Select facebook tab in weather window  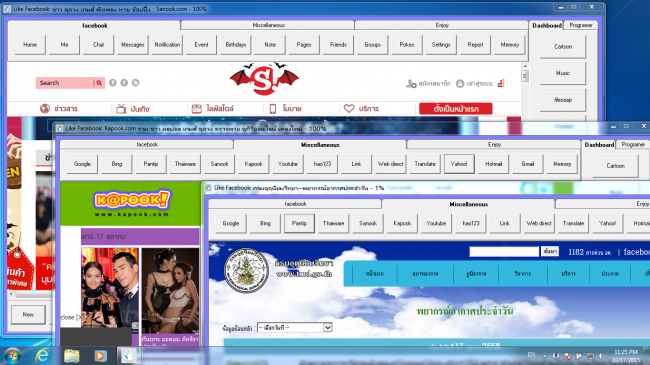coord(295,204)
